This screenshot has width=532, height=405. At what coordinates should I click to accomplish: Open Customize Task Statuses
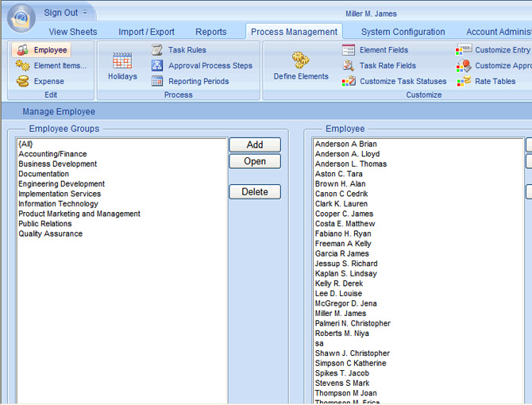click(x=349, y=81)
